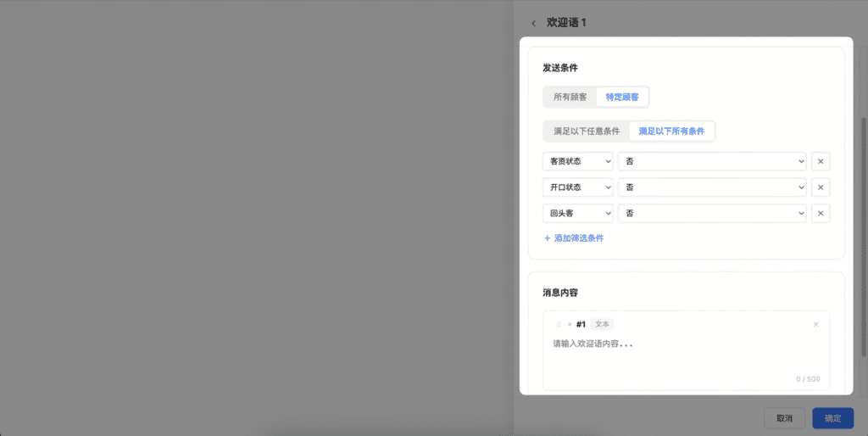Click the drag handle icon of message #1
The height and width of the screenshot is (436, 868).
[559, 324]
